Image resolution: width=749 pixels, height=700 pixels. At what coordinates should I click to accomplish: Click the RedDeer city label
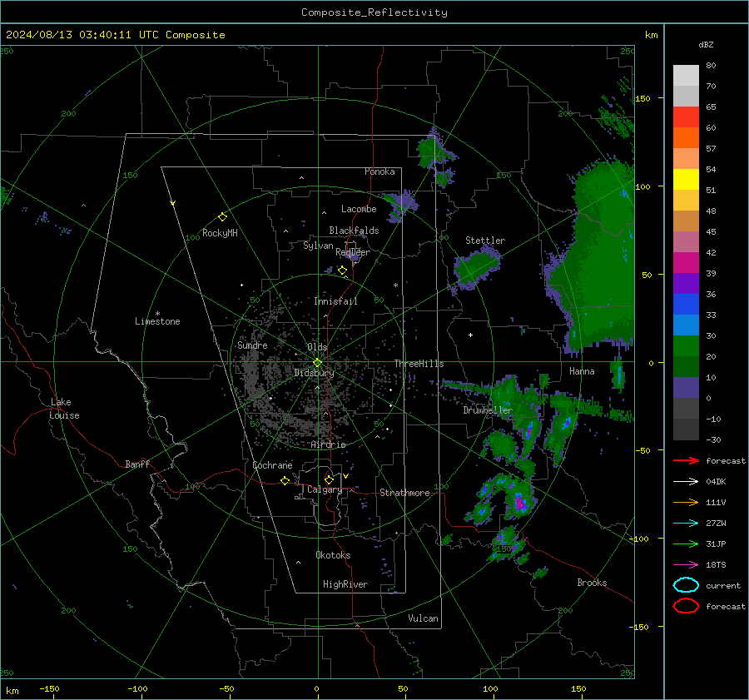[x=353, y=252]
